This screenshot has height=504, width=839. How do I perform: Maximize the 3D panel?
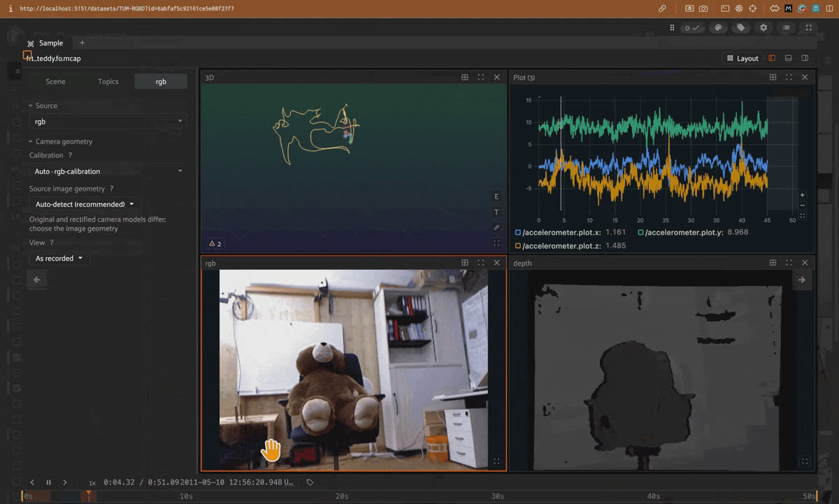pyautogui.click(x=481, y=78)
